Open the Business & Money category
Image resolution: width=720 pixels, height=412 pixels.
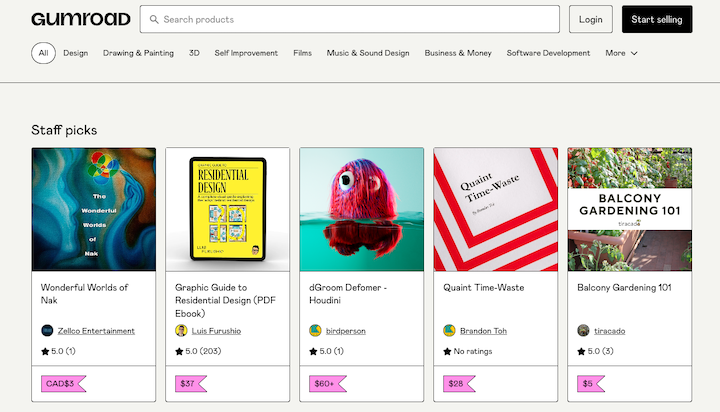458,53
